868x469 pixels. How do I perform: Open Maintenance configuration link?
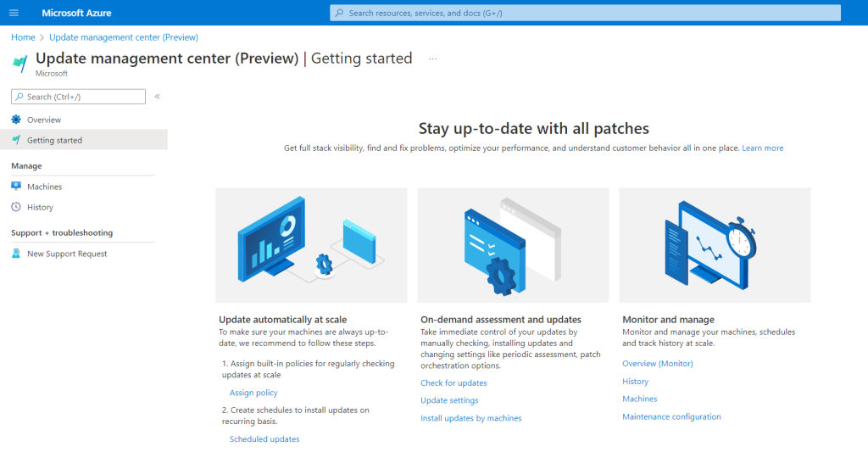click(x=671, y=416)
